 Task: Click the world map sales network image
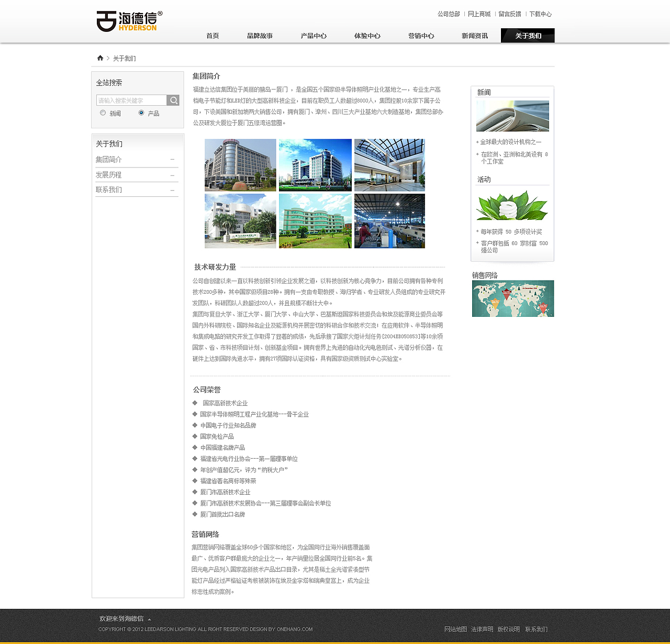(513, 298)
